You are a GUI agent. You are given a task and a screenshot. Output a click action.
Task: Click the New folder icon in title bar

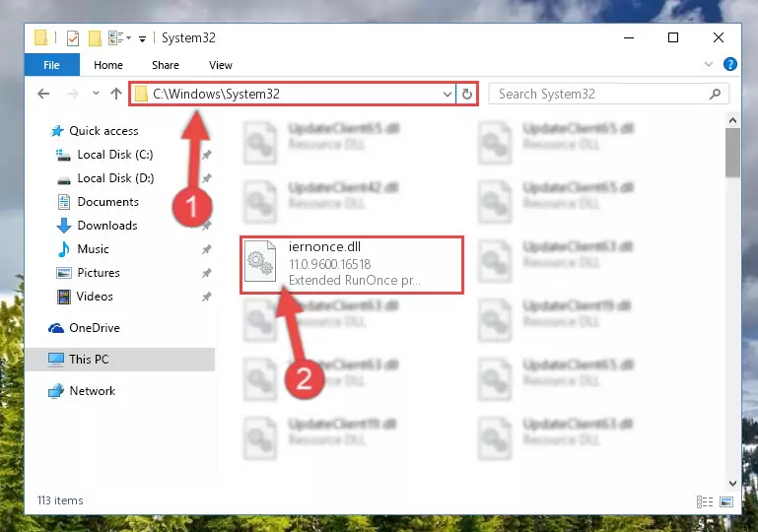(95, 37)
